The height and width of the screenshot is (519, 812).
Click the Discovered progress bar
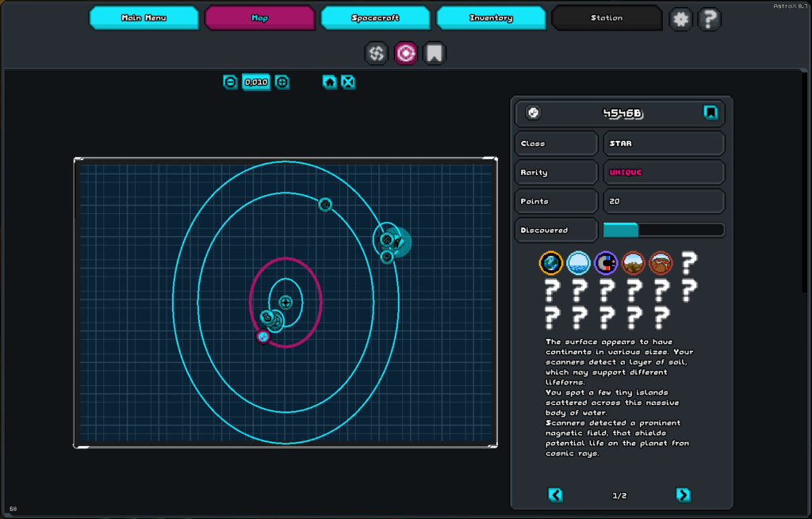tap(664, 230)
